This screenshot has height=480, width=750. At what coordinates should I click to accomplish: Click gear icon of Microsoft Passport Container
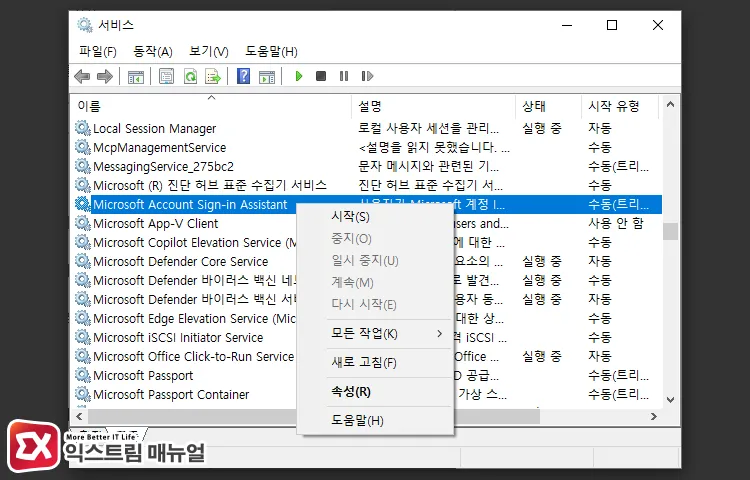[x=83, y=394]
